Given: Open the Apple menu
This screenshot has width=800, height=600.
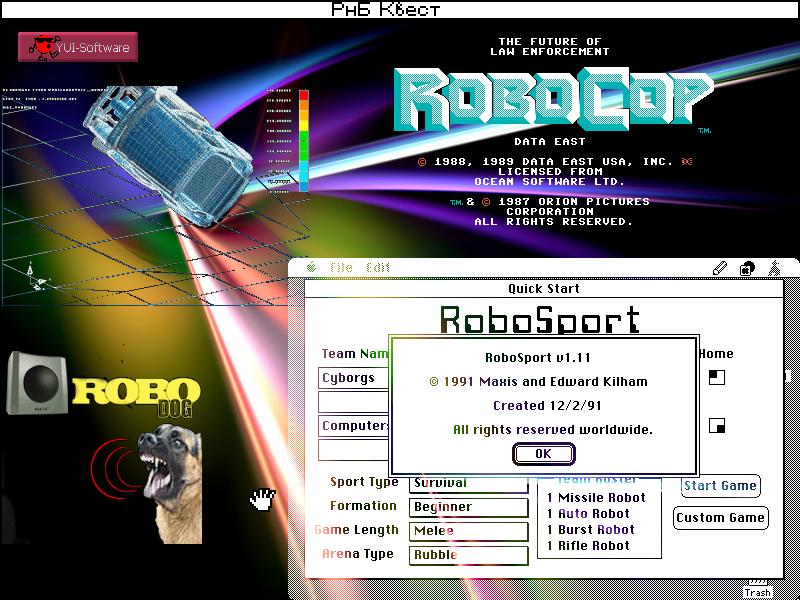Looking at the screenshot, I should click(x=311, y=268).
